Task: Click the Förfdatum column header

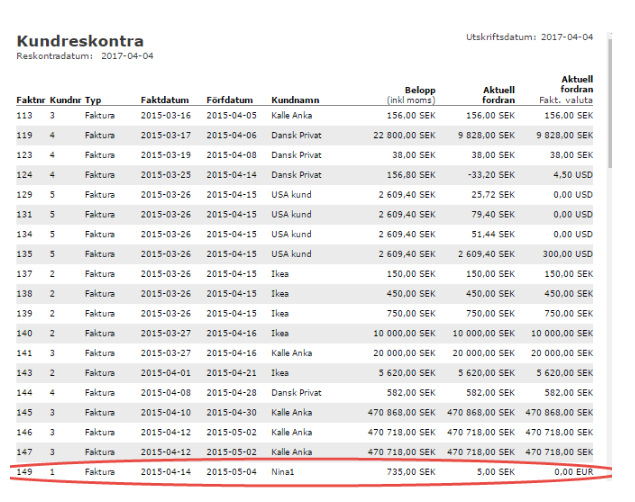Action: click(228, 100)
